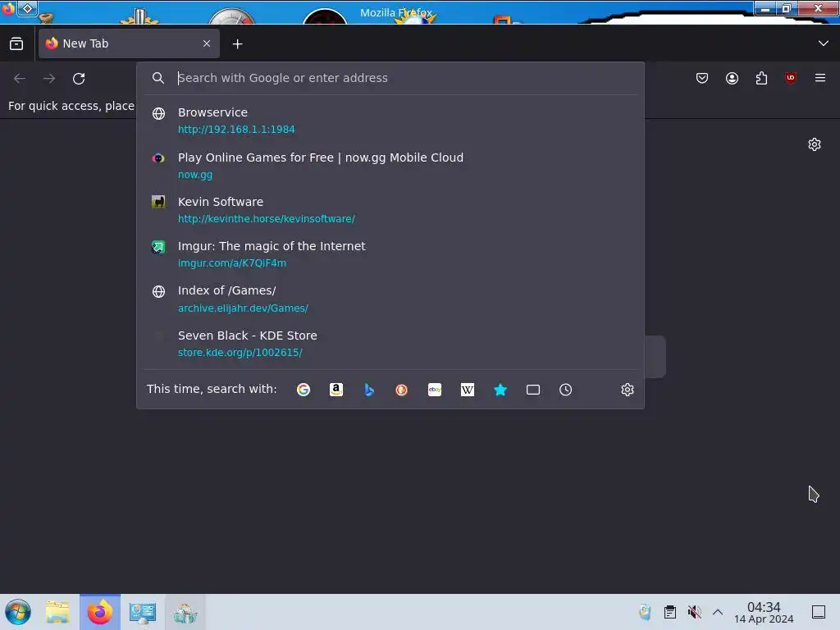Open the Extensions puzzle icon
This screenshot has width=840, height=630.
pyautogui.click(x=761, y=78)
